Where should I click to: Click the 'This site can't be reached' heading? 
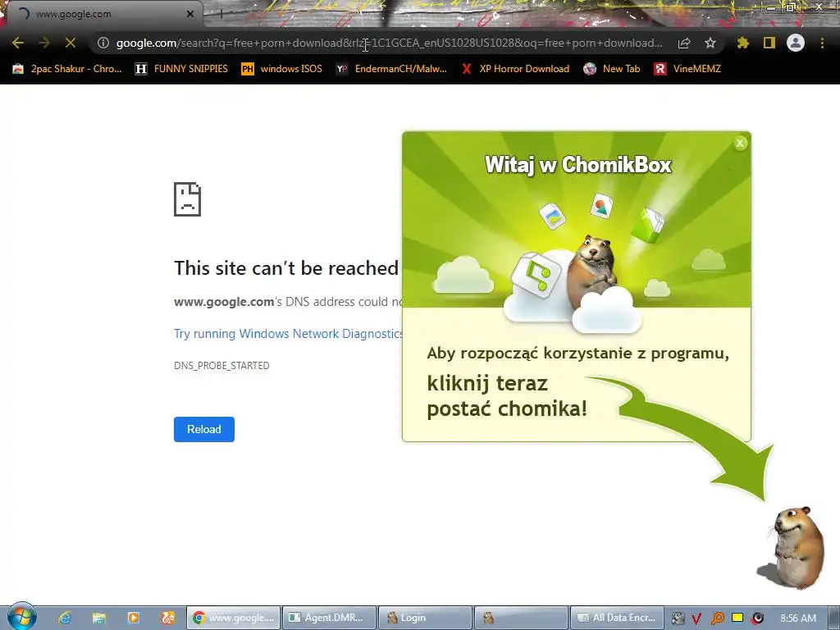[286, 268]
